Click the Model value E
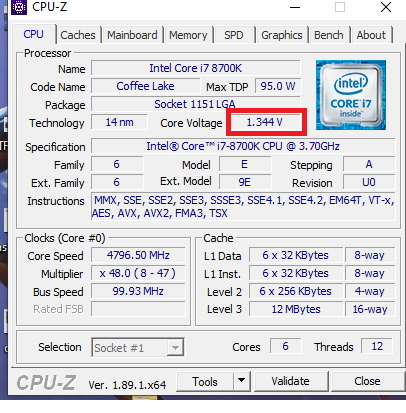This screenshot has width=406, height=413. [245, 164]
